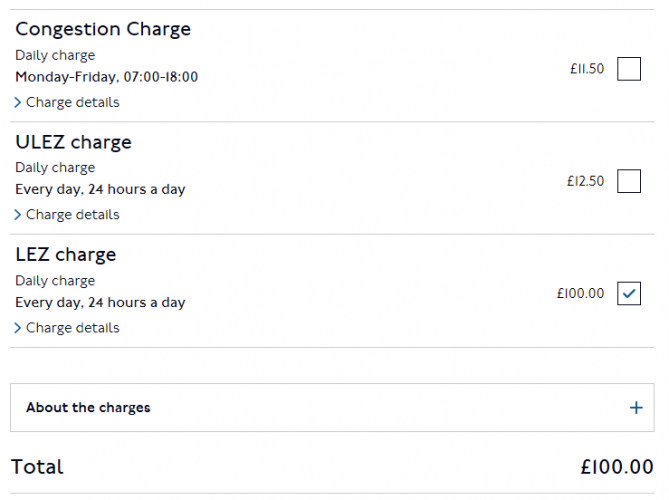Click the ULEZ charge heading
Screen dimensions: 669x500
[73, 142]
